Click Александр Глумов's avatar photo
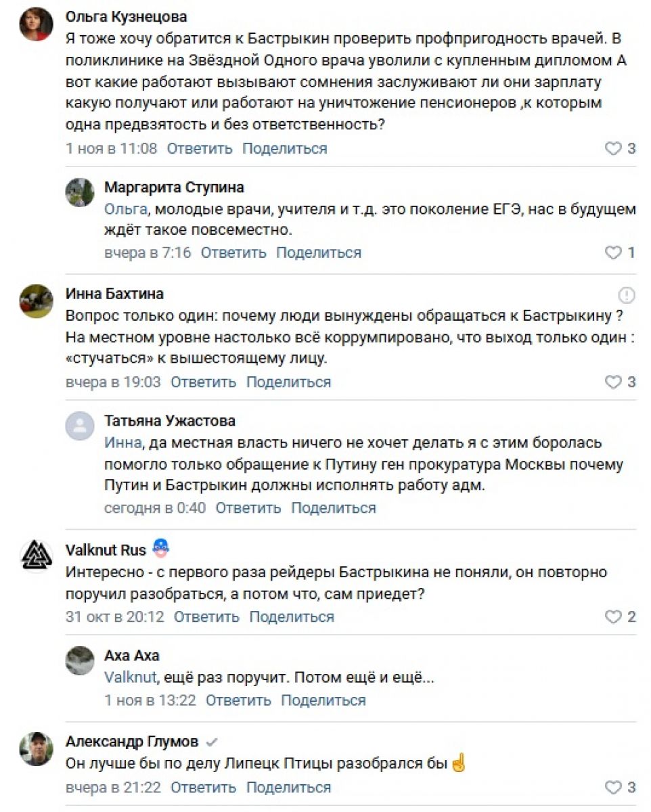Viewport: 651px width, 812px height. (37, 749)
